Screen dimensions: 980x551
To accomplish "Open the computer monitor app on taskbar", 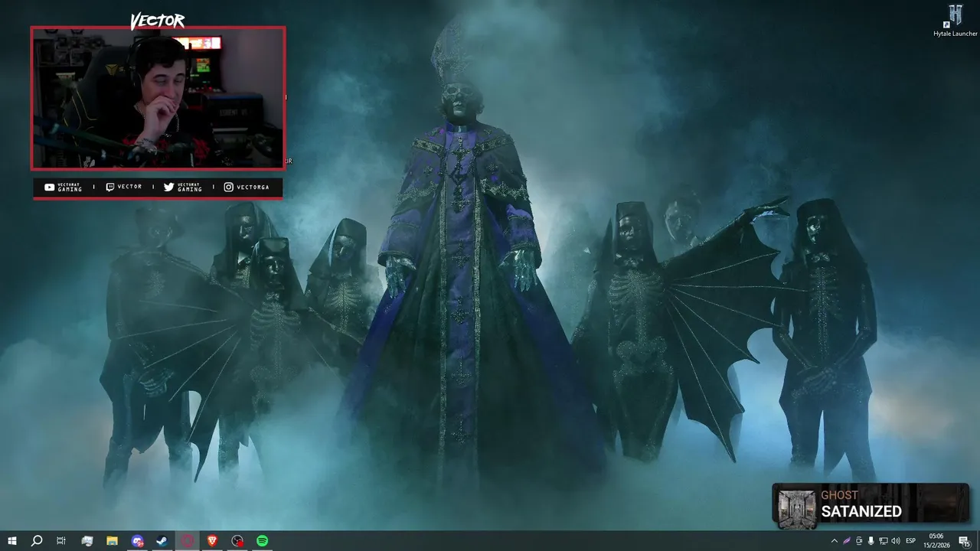I will (87, 541).
